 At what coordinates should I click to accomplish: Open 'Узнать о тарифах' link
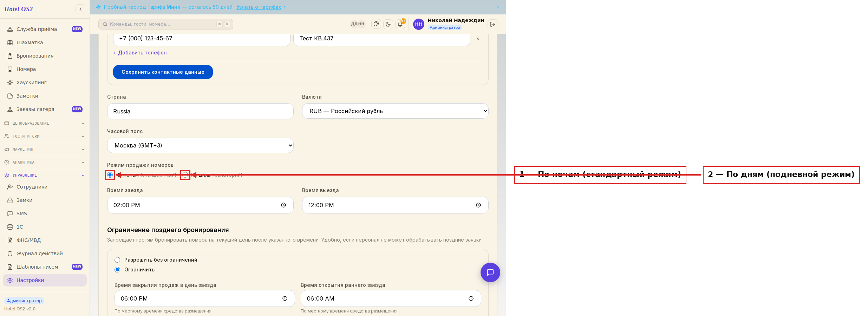[x=259, y=7]
